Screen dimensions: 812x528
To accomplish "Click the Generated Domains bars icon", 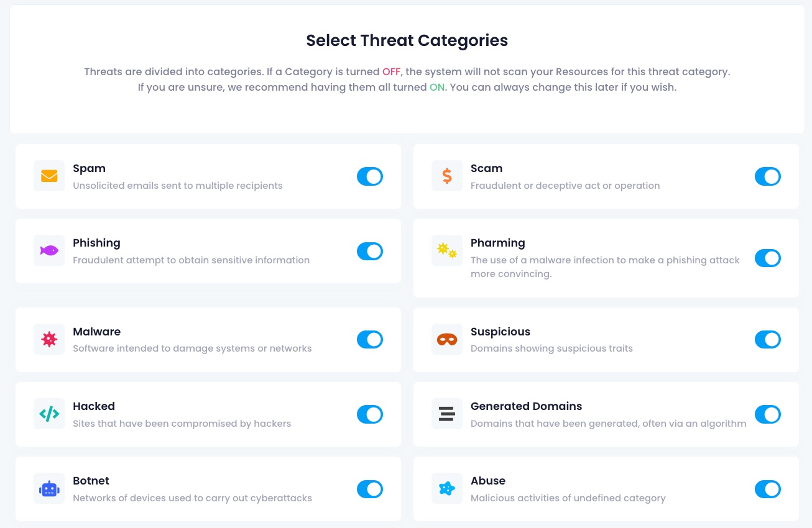I will pos(447,414).
